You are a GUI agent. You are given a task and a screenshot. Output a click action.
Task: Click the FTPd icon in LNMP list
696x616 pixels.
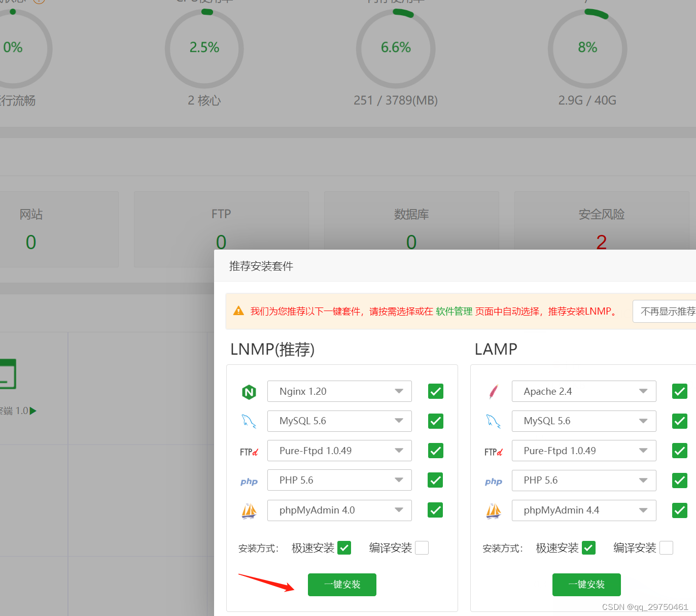(249, 452)
